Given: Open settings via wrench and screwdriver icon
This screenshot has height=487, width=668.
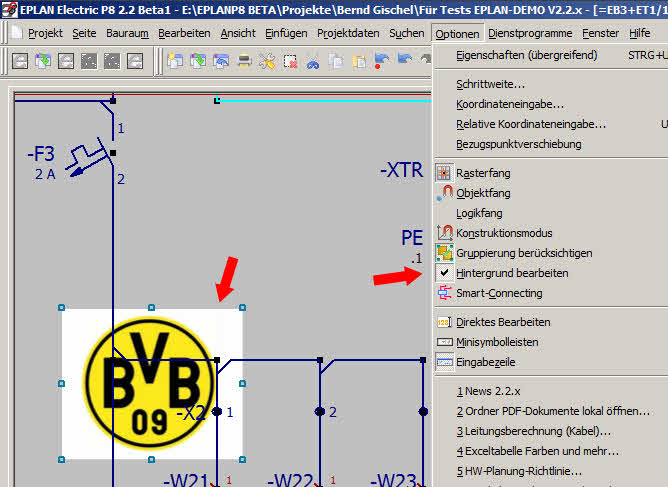Looking at the screenshot, I should (x=267, y=61).
